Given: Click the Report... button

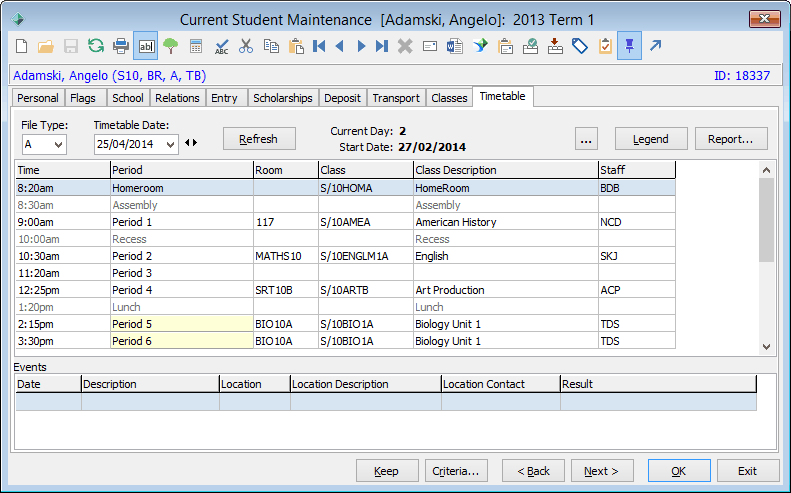Looking at the screenshot, I should (731, 139).
